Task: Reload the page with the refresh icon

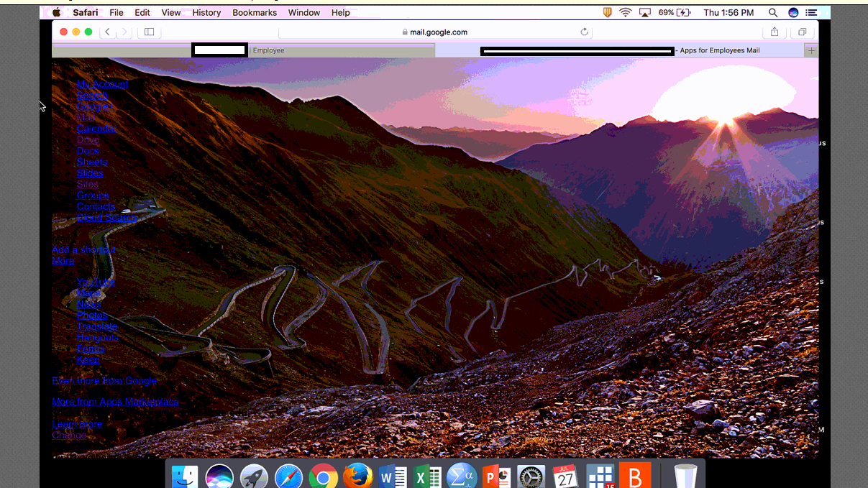Action: 584,32
